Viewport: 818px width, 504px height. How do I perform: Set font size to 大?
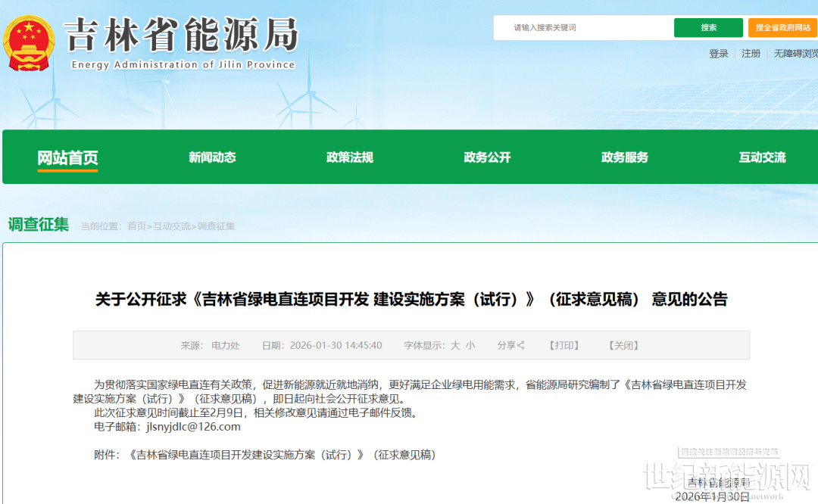(x=455, y=346)
